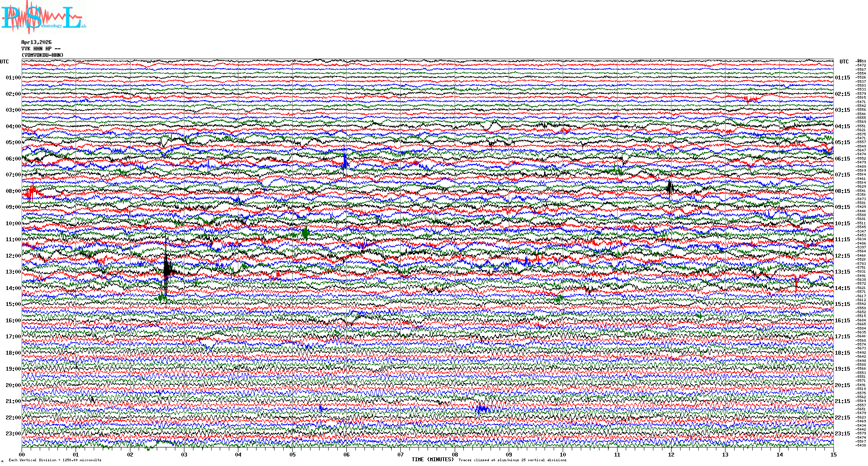Click the large black earthquake burst near 13:00
This screenshot has height=466, width=868.
[167, 268]
